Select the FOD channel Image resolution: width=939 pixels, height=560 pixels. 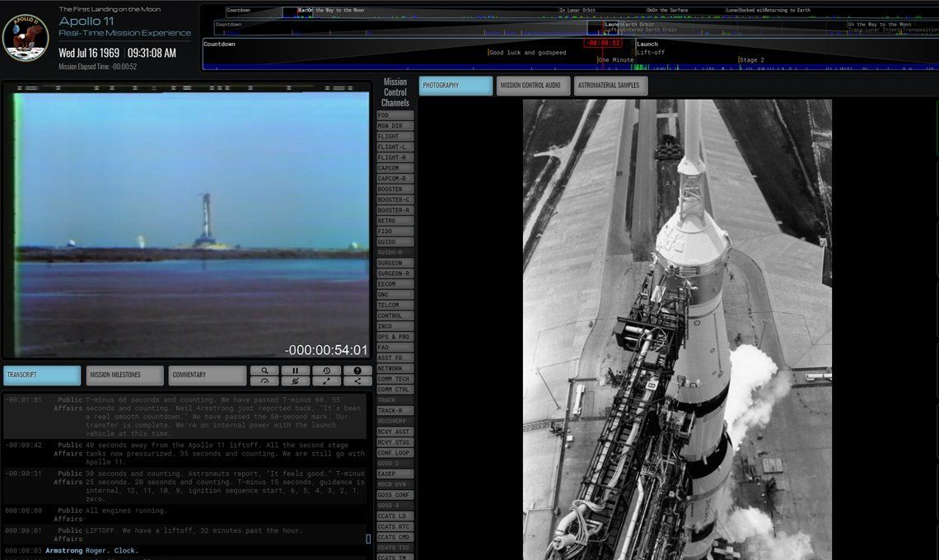click(395, 115)
